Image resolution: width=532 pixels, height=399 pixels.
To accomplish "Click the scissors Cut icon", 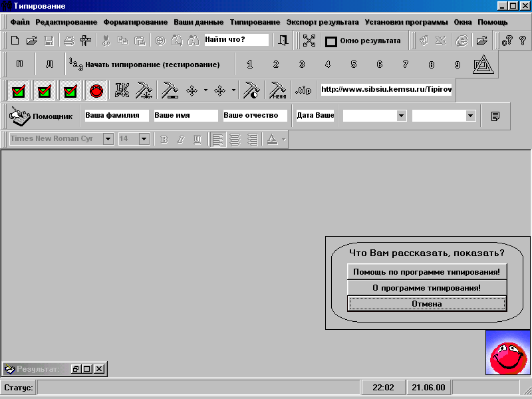I will [x=106, y=41].
